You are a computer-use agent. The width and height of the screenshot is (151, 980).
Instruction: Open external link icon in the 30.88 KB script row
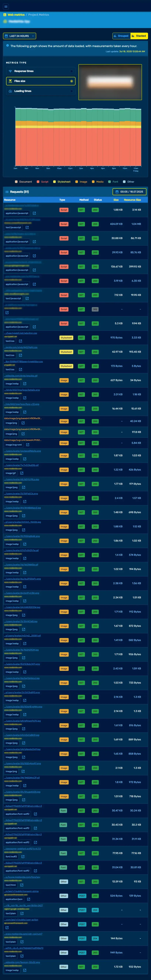(34, 242)
